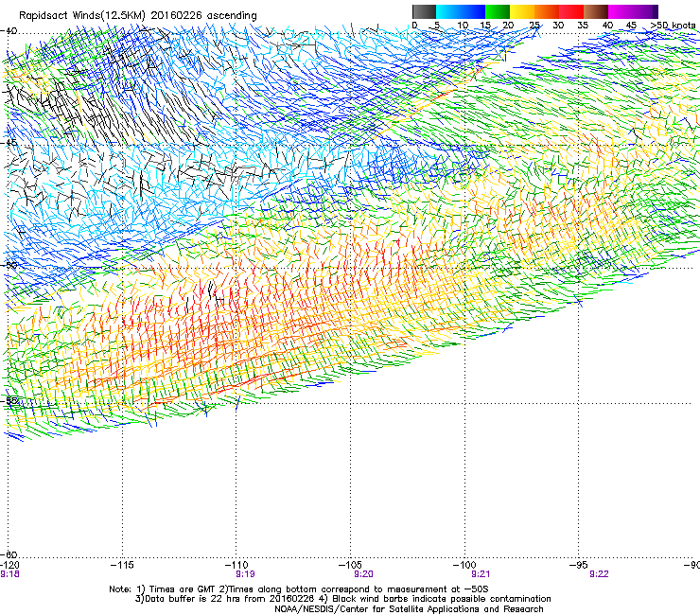Image resolution: width=700 pixels, height=615 pixels.
Task: Click legend tick label 40
Action: click(x=607, y=26)
